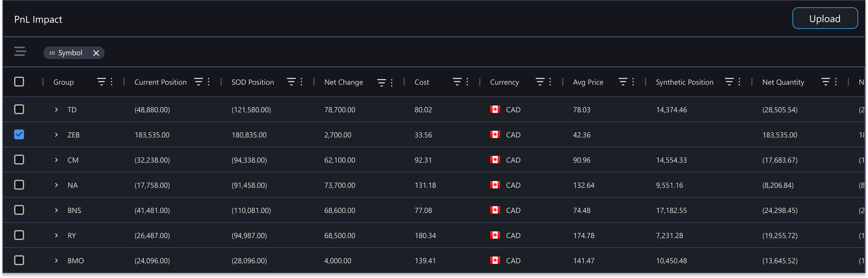
Task: Click the grid sidebar hamburger icon
Action: point(20,51)
